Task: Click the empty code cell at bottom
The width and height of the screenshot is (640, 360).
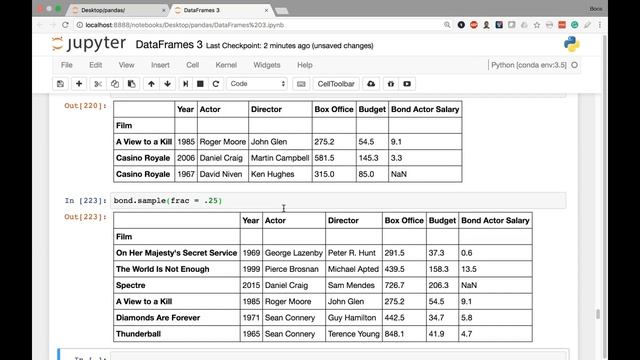Action: pos(339,356)
